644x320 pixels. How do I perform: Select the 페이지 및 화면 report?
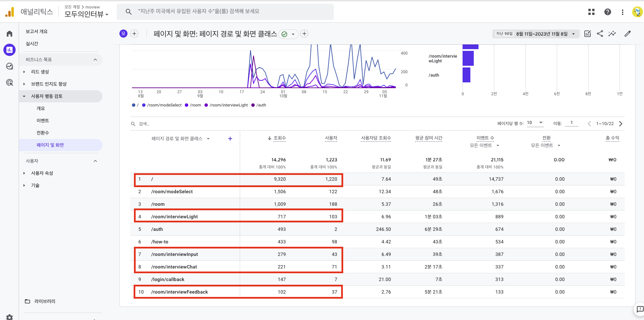tap(61, 145)
